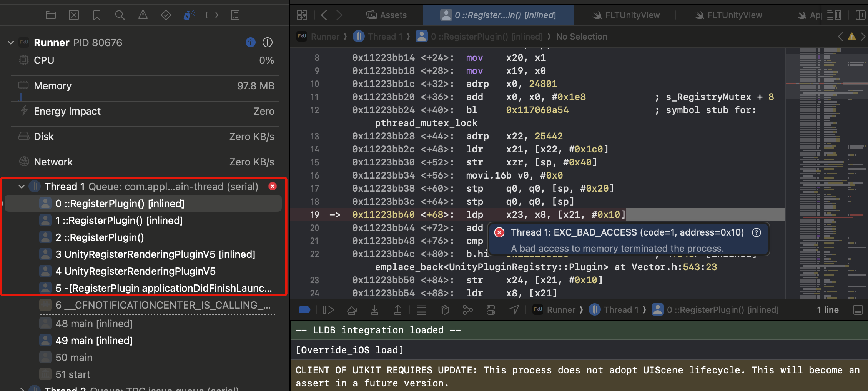Switch to the Assets tab

point(386,15)
